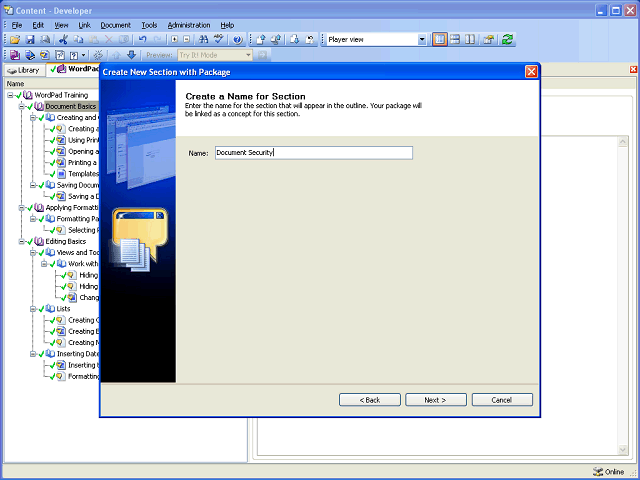Collapse the Applying Formatting tree node
This screenshot has height=480, width=640.
point(22,208)
